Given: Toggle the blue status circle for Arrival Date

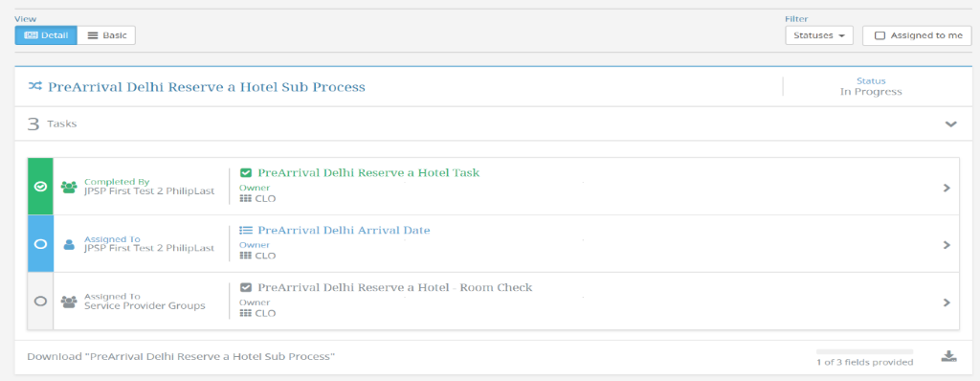Looking at the screenshot, I should click(x=40, y=244).
